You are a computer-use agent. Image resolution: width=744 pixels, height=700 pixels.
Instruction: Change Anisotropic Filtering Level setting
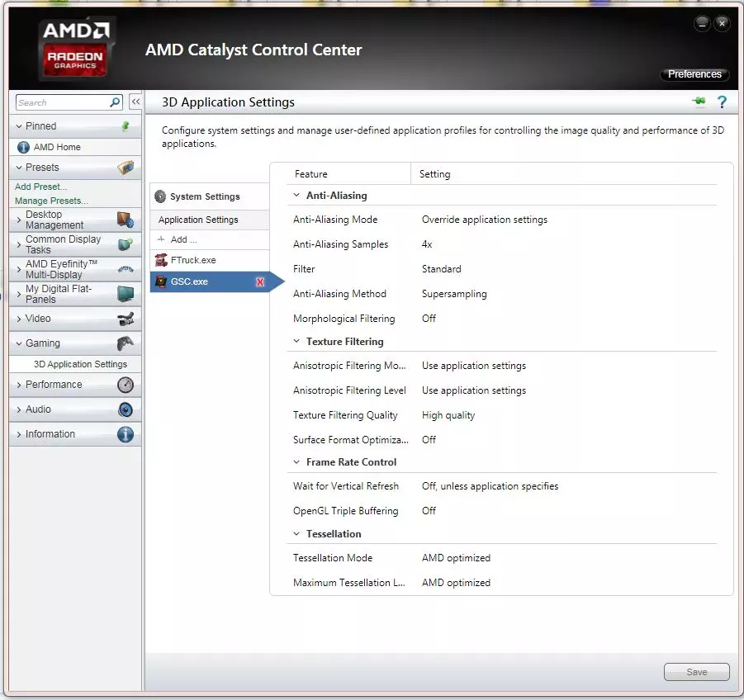[473, 390]
